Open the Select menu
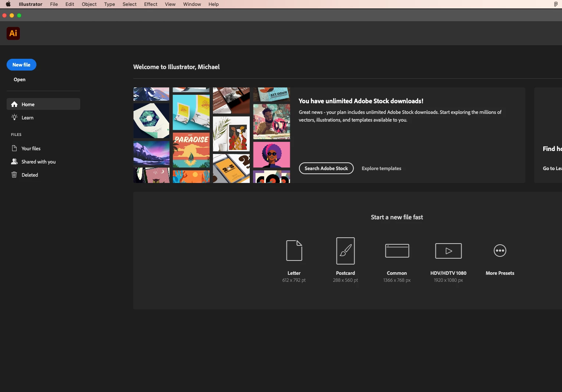 (129, 4)
